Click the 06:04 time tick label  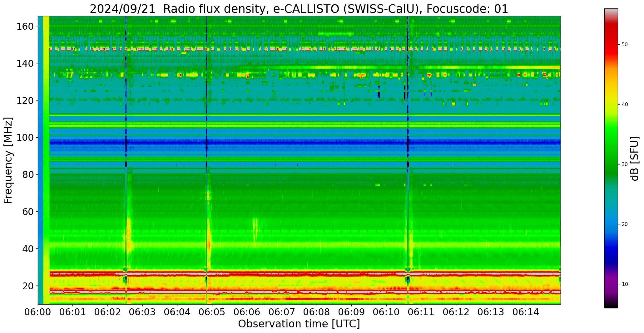177,312
